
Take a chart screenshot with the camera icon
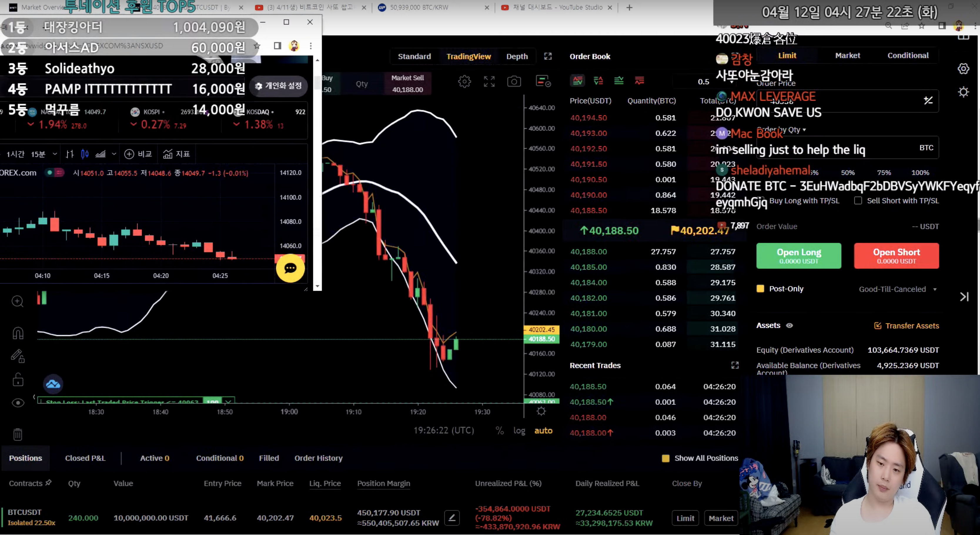(514, 81)
